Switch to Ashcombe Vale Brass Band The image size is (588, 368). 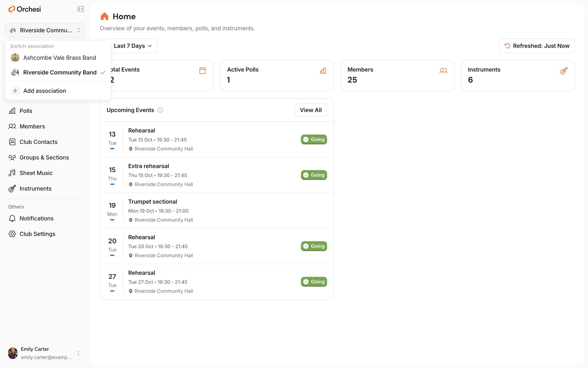coord(58,58)
